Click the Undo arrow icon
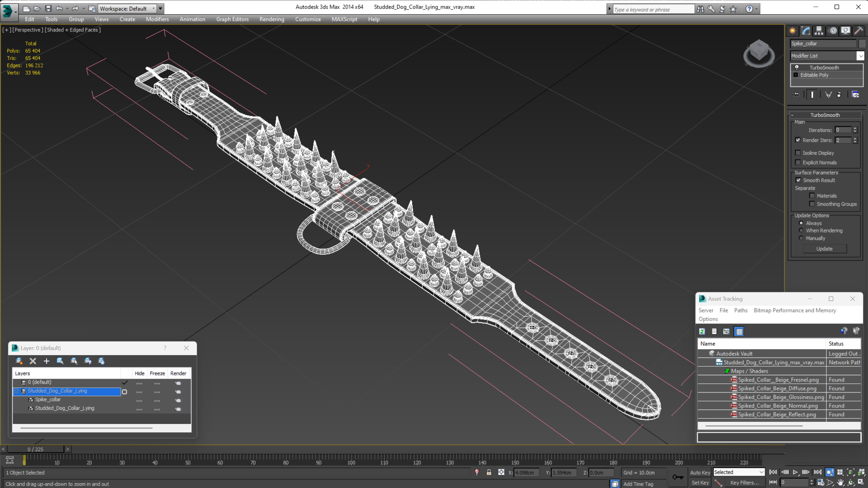Screen dimensions: 868x488 (x=59, y=9)
